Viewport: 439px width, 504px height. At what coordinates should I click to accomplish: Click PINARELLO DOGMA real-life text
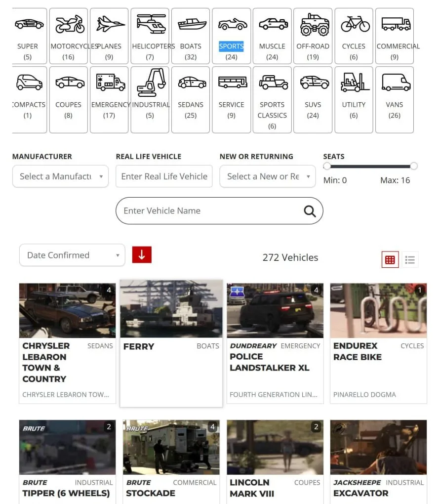[364, 394]
